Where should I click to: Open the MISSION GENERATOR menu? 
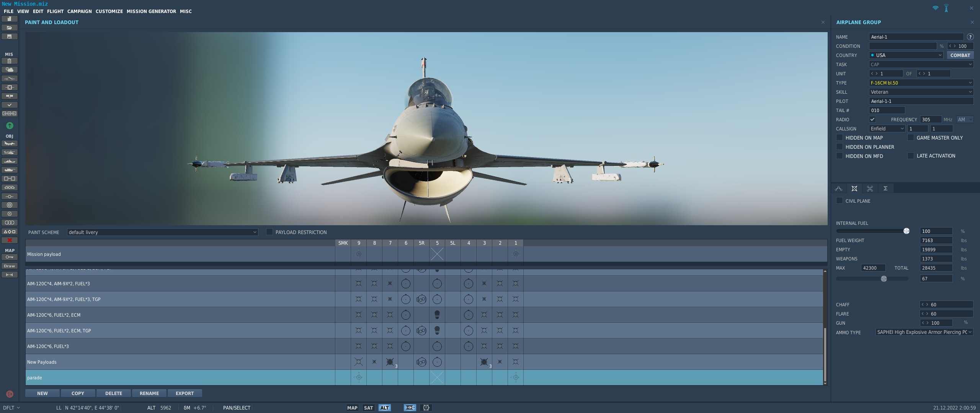151,11
